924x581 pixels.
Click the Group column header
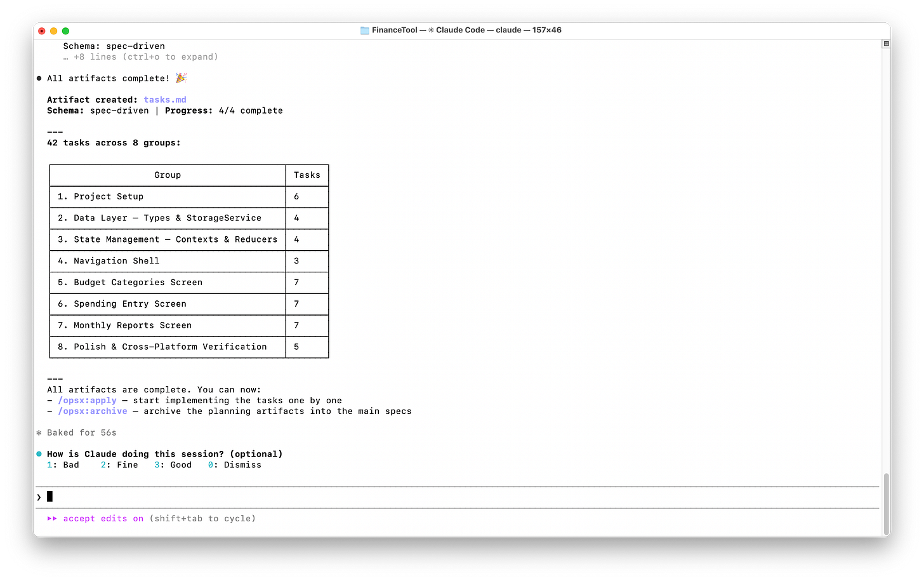168,175
